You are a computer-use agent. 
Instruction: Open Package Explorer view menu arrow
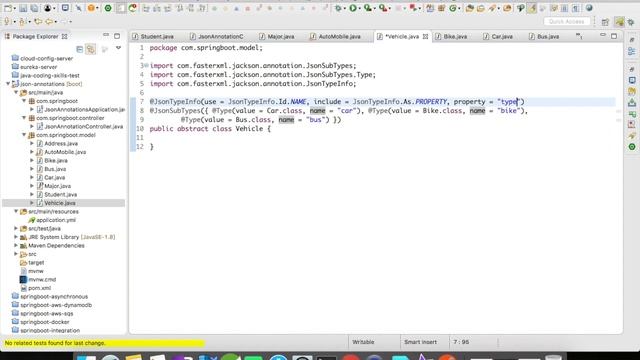[118, 49]
